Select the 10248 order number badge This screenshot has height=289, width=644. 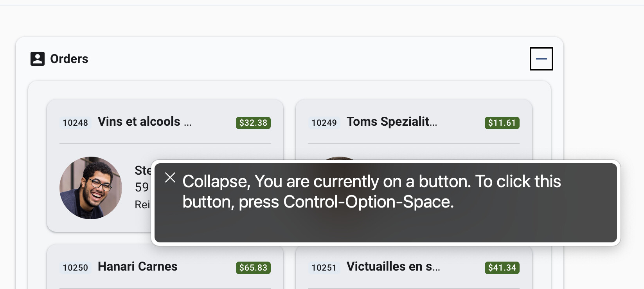(75, 123)
